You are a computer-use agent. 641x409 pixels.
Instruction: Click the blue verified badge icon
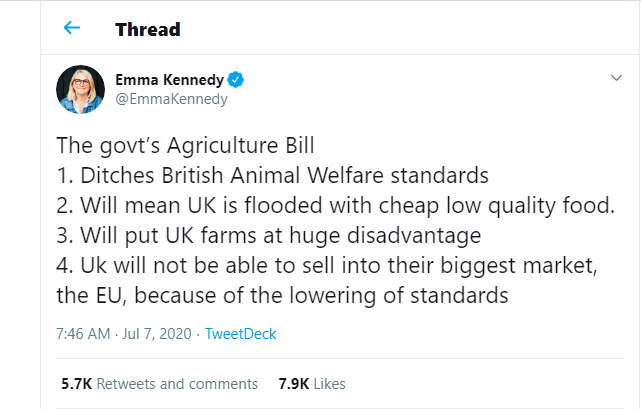235,79
